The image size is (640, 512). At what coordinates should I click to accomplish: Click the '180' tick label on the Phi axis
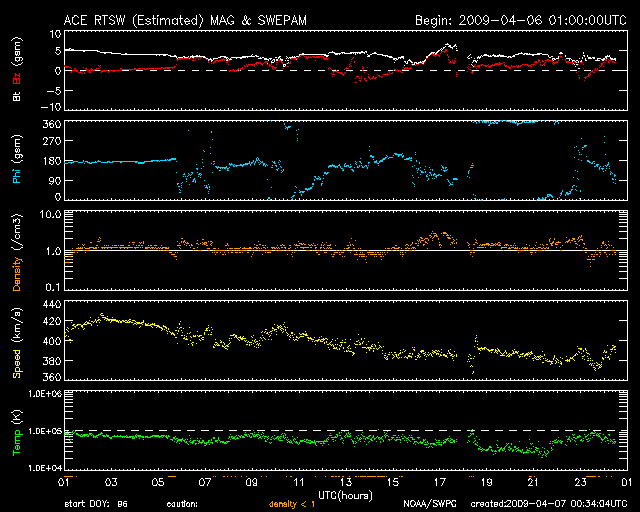(52, 161)
